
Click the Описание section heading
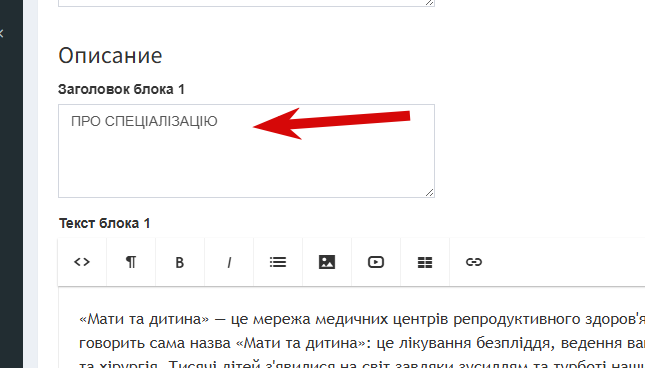[x=110, y=56]
